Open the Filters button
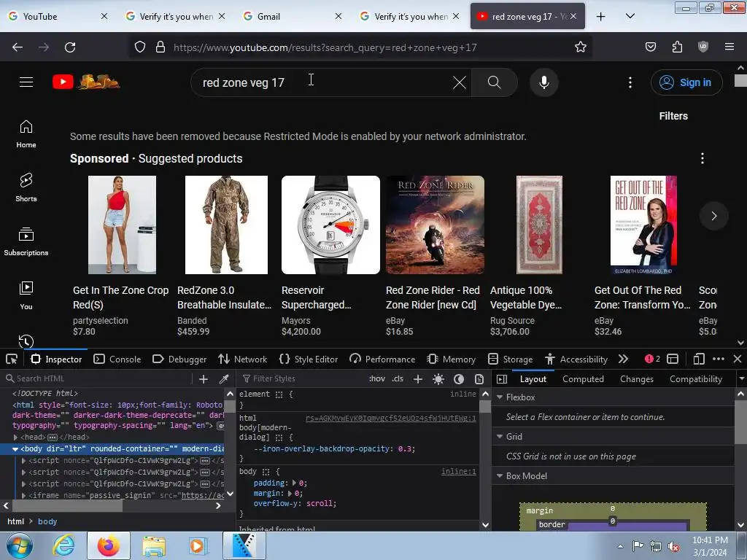747x560 pixels. [673, 116]
